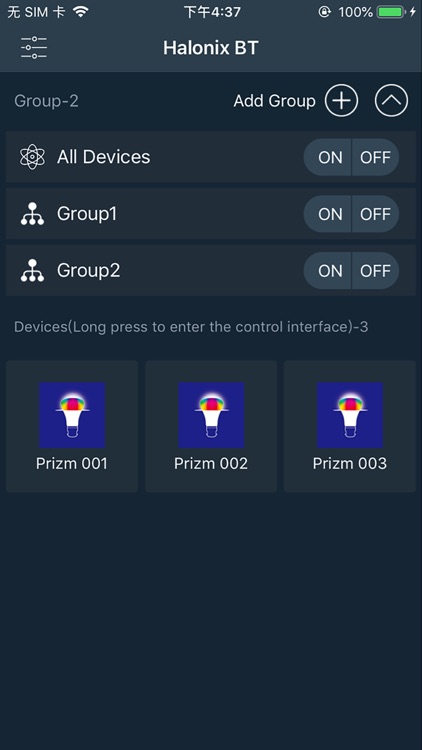Tap the All Devices row label
The width and height of the screenshot is (422, 750).
point(103,157)
